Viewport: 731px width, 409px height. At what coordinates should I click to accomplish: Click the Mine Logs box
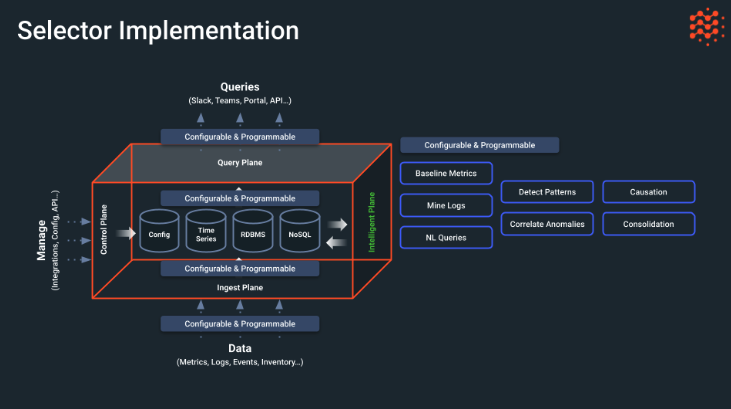point(446,205)
